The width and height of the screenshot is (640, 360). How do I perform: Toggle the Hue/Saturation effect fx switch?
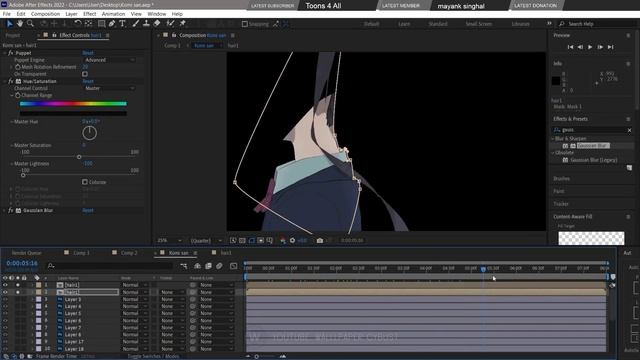coord(11,81)
